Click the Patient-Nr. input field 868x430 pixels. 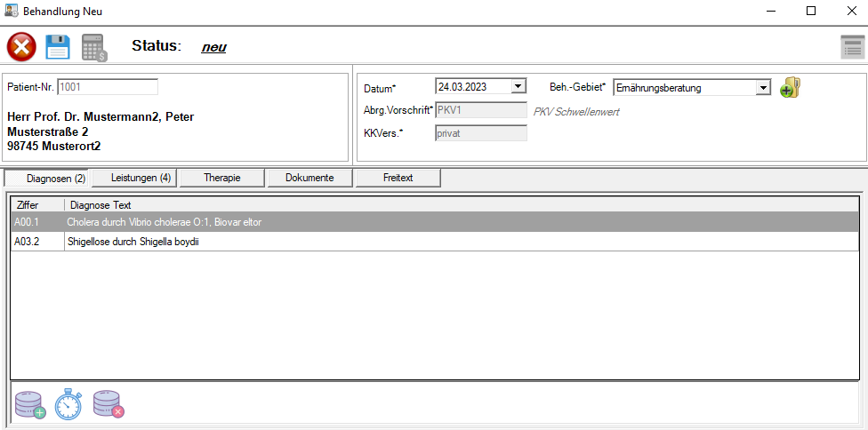coord(107,87)
